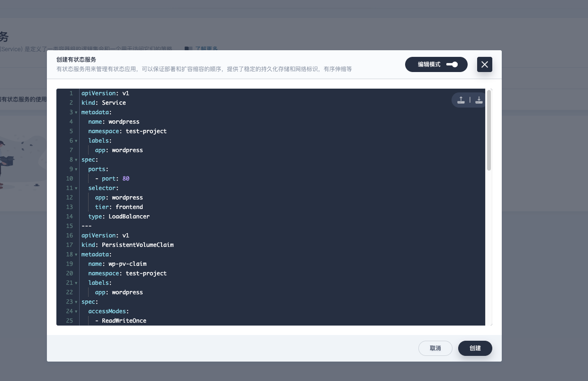
Task: Click 'app: wordpress' on line 7
Action: pyautogui.click(x=119, y=150)
